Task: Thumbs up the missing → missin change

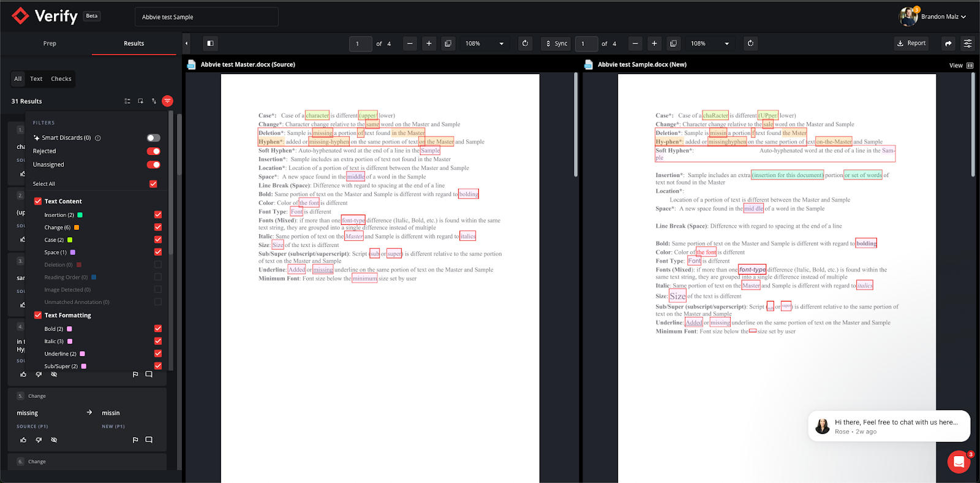Action: pos(23,440)
